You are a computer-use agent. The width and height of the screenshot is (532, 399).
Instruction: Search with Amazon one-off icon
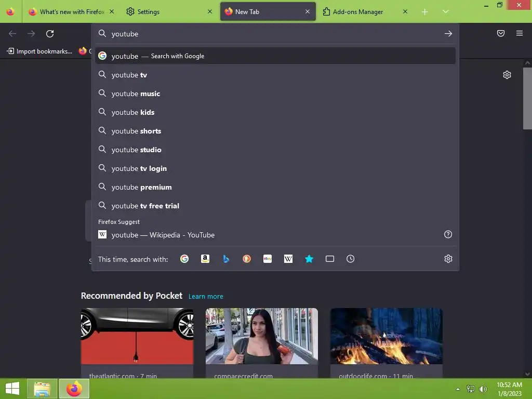tap(205, 259)
